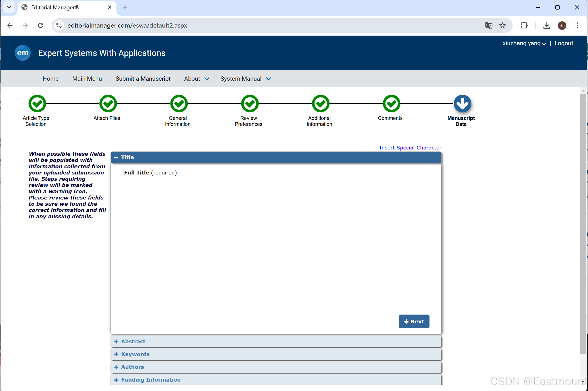Open the Review Preferences step icon
The height and width of the screenshot is (391, 588).
tap(250, 104)
